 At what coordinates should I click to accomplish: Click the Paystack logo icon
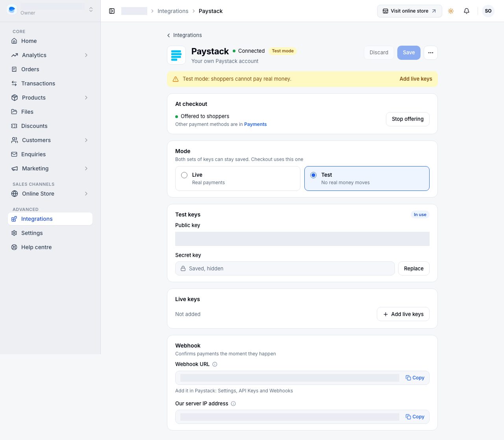(176, 55)
